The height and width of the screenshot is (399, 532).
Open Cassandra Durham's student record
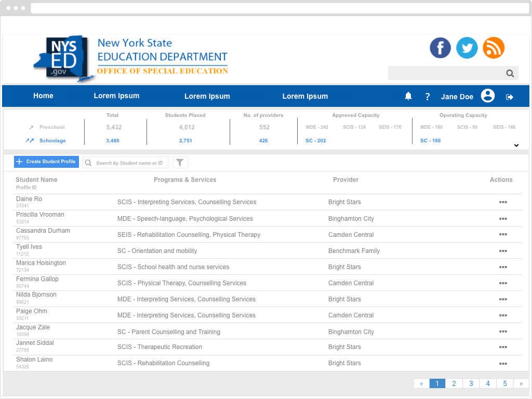[x=43, y=231]
